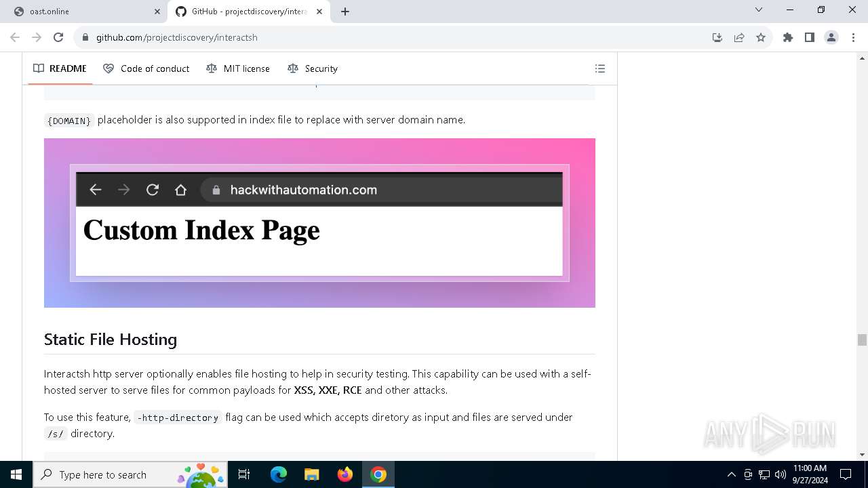The image size is (868, 488).
Task: Open a new browser tab
Action: [x=345, y=12]
